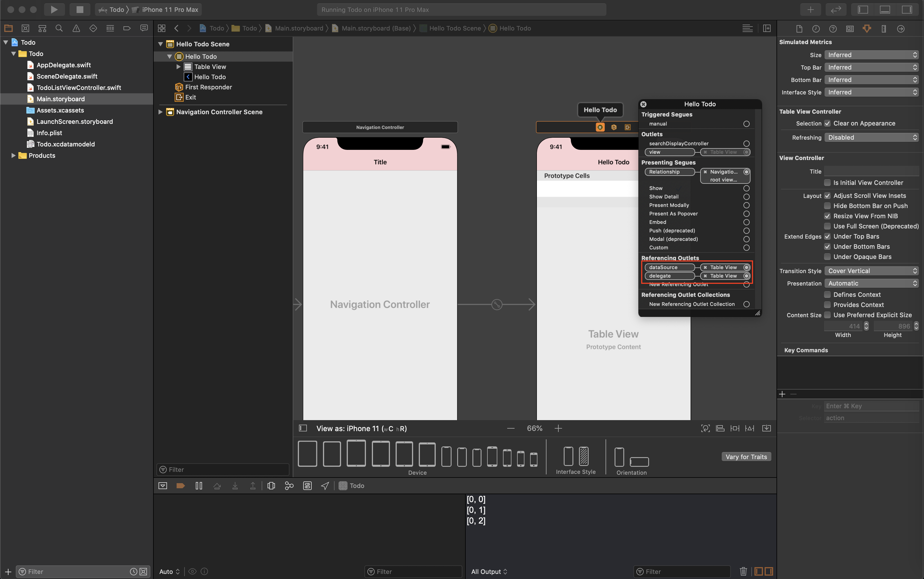Open the Connections inspector arrow icon

pyautogui.click(x=901, y=29)
